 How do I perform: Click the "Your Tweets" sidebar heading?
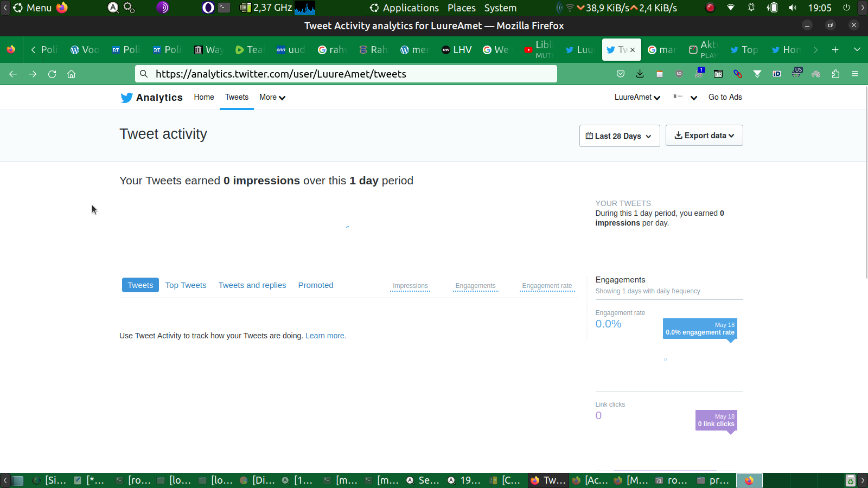pyautogui.click(x=623, y=203)
